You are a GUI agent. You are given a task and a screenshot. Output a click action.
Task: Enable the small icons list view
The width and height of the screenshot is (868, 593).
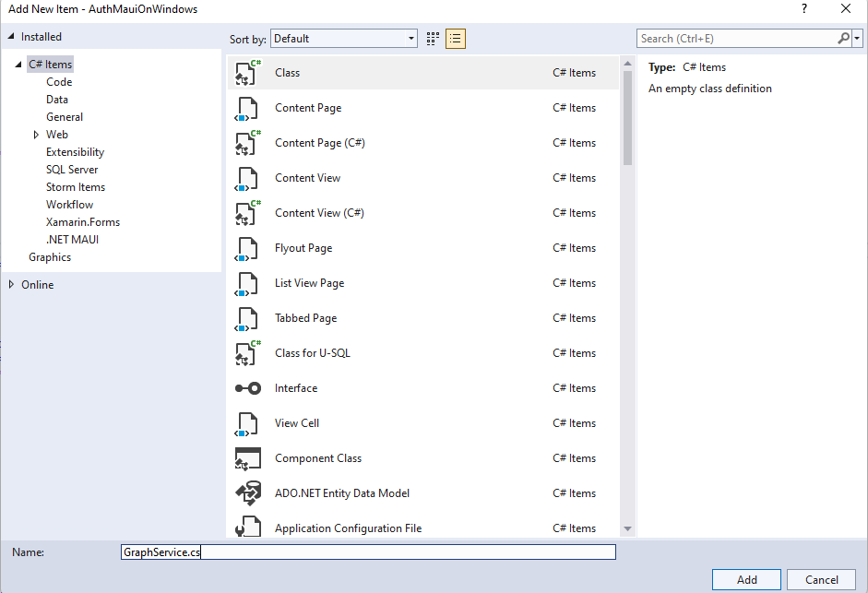(455, 39)
